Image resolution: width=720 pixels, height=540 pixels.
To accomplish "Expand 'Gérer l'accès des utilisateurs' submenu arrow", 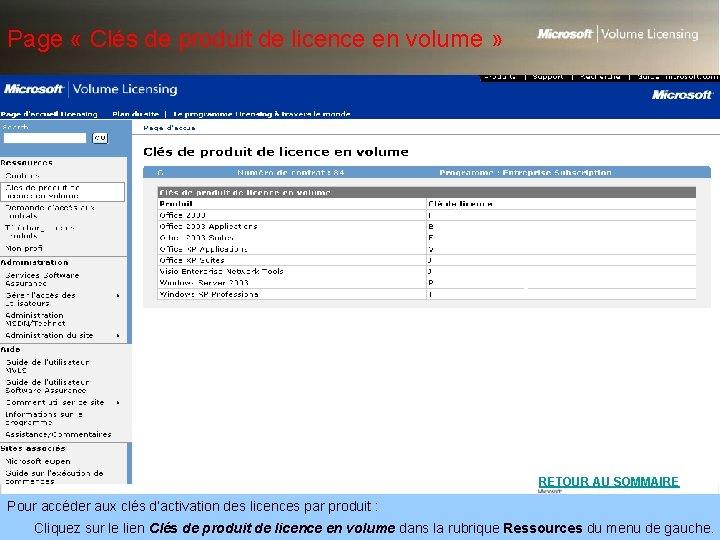I will pyautogui.click(x=118, y=296).
